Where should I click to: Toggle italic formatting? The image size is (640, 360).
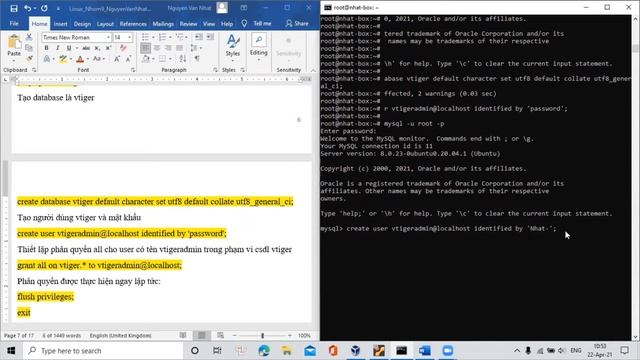(x=57, y=48)
